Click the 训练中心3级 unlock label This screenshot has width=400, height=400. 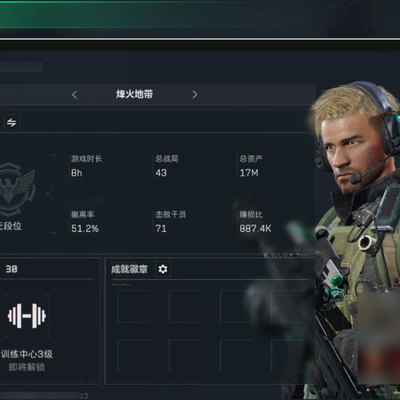pyautogui.click(x=27, y=354)
